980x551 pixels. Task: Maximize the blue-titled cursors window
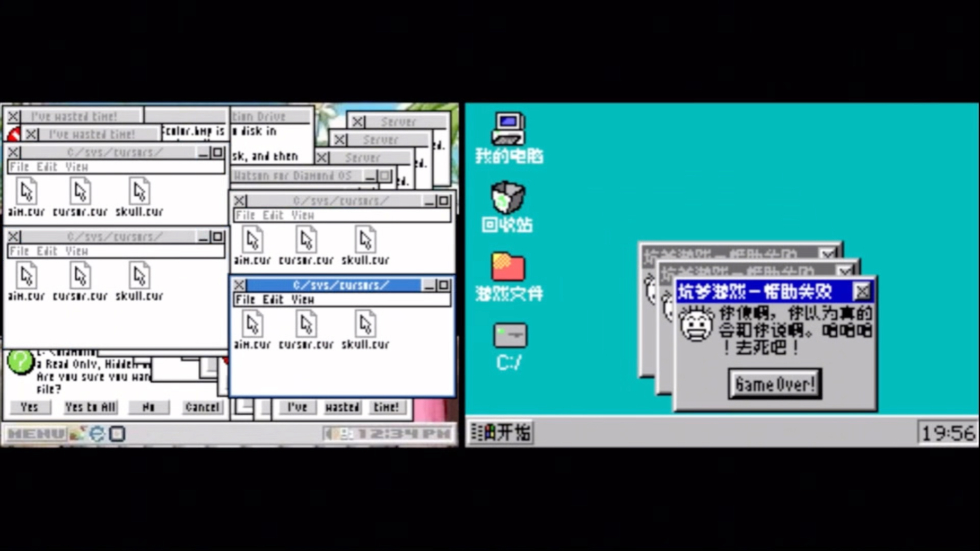click(443, 285)
